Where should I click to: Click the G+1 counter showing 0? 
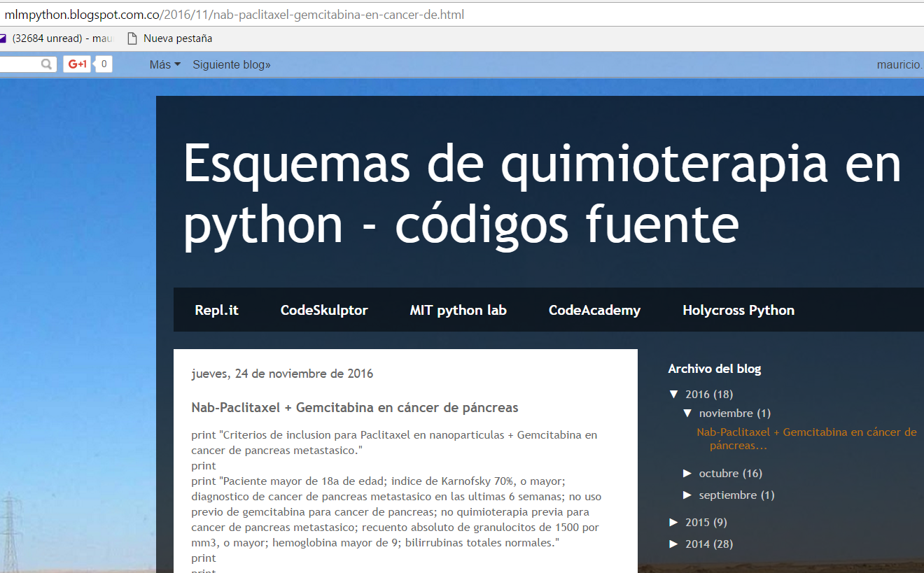tap(104, 64)
